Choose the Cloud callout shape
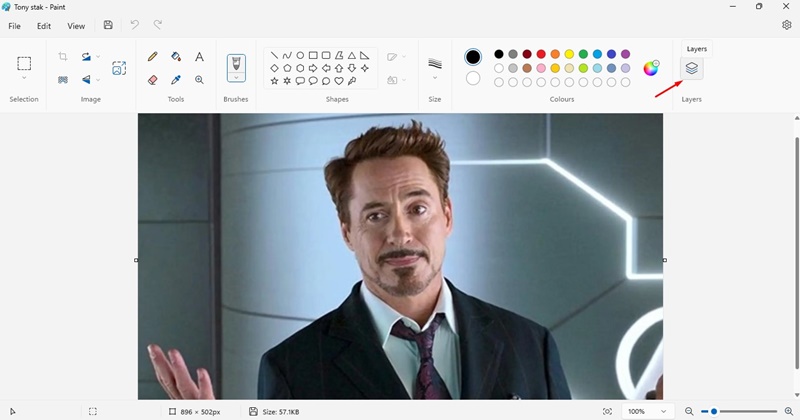This screenshot has height=420, width=800. pos(326,81)
